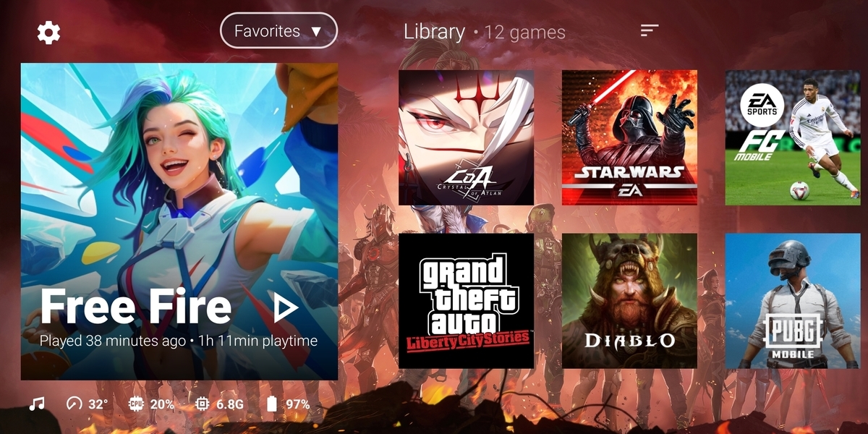Select the Diablo game tile
Image resolution: width=868 pixels, height=434 pixels.
coord(629,301)
